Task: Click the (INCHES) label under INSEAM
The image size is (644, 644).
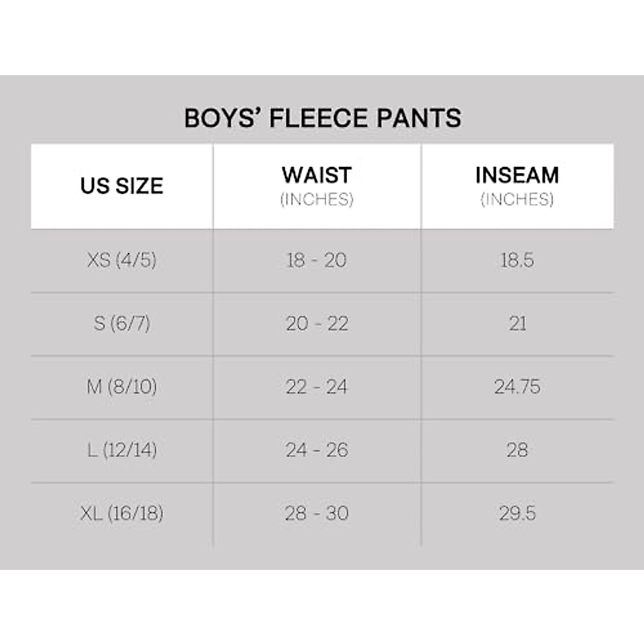Action: (x=517, y=200)
